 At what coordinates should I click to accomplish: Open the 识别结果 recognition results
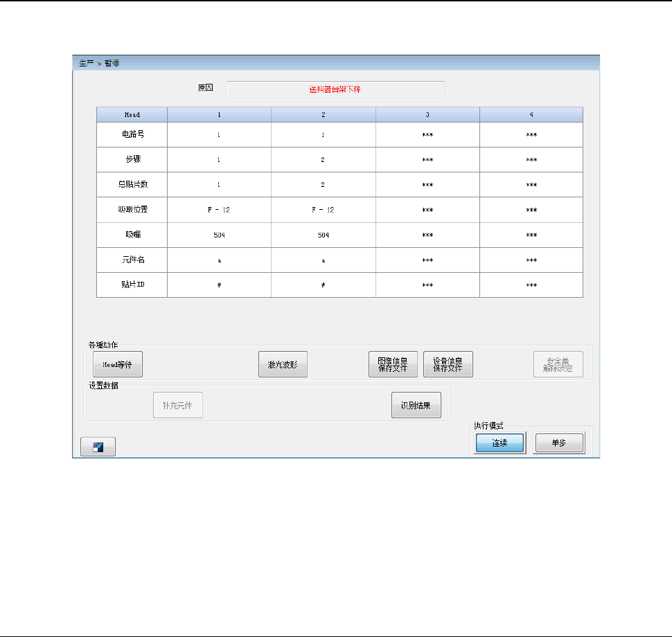[x=416, y=405]
